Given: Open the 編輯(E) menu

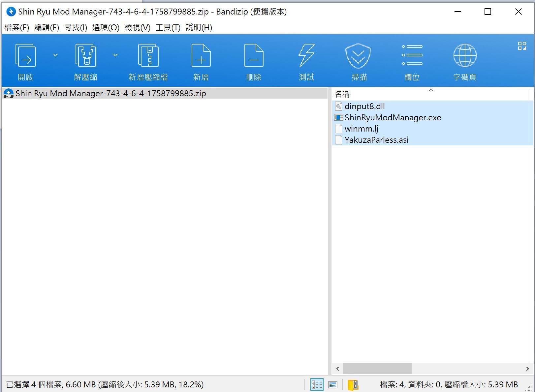Looking at the screenshot, I should click(x=47, y=27).
